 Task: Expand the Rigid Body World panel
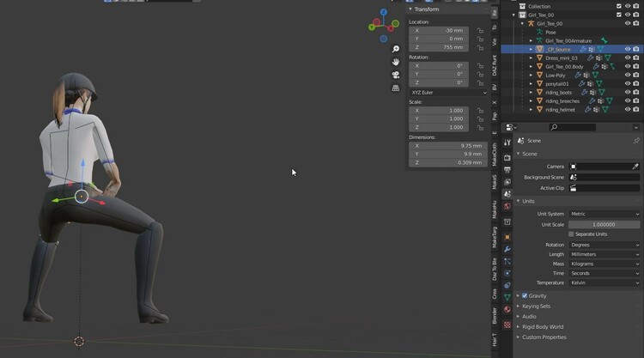[543, 326]
